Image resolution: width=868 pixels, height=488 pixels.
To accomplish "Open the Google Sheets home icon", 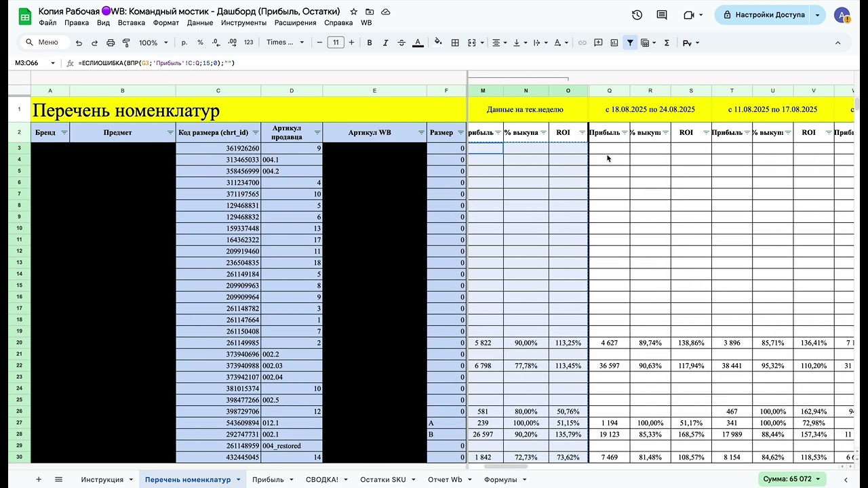I will [24, 17].
